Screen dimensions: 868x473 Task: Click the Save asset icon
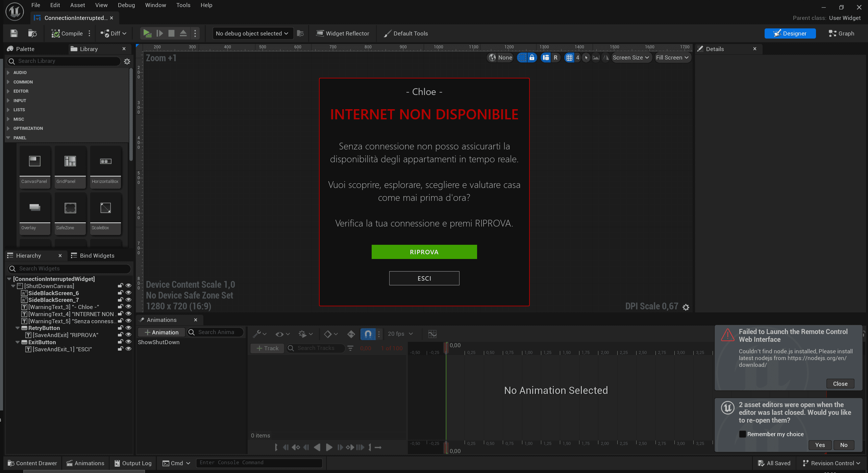14,33
